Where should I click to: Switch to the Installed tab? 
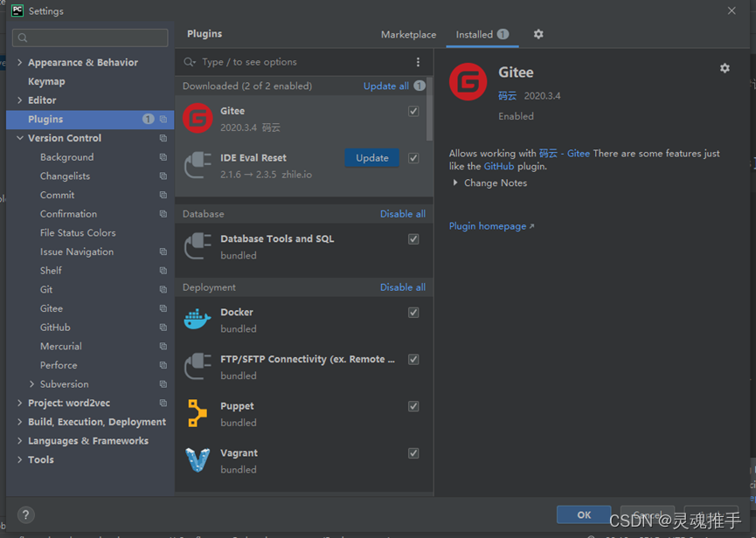click(x=482, y=35)
